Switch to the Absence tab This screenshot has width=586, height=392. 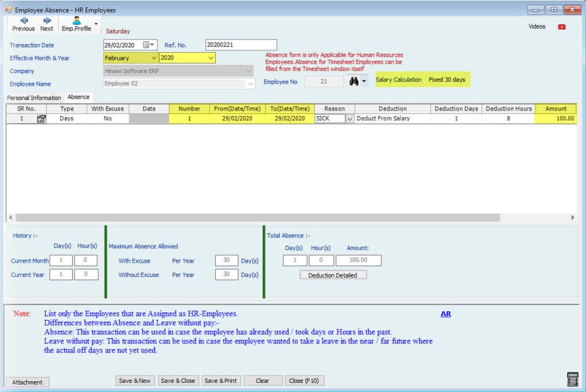tap(78, 97)
